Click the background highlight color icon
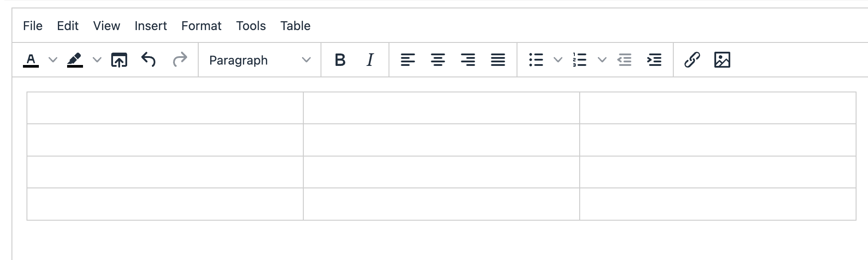 click(75, 60)
